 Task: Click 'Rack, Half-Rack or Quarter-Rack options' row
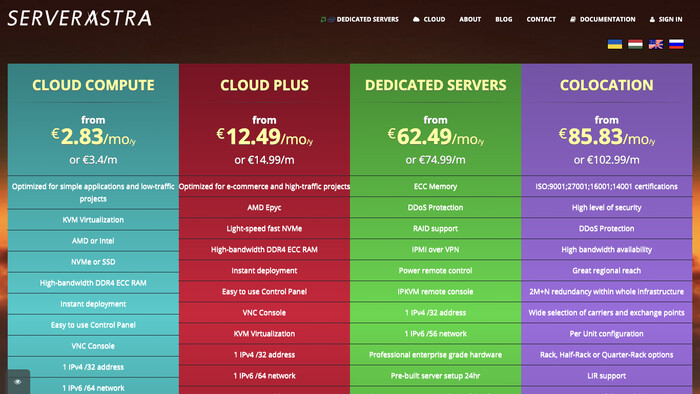pyautogui.click(x=607, y=354)
